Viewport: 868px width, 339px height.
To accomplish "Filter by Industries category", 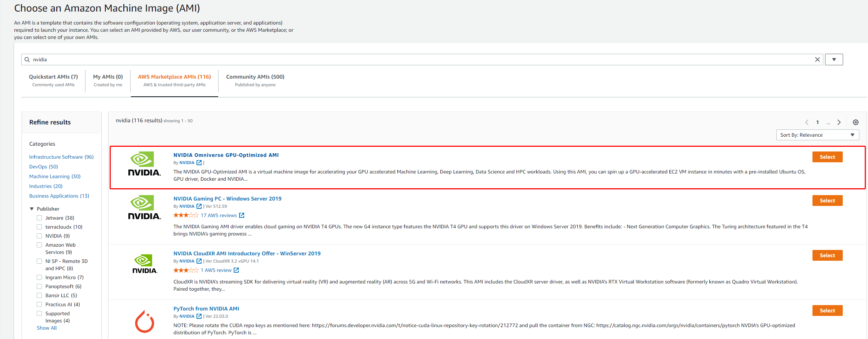I will (x=46, y=186).
